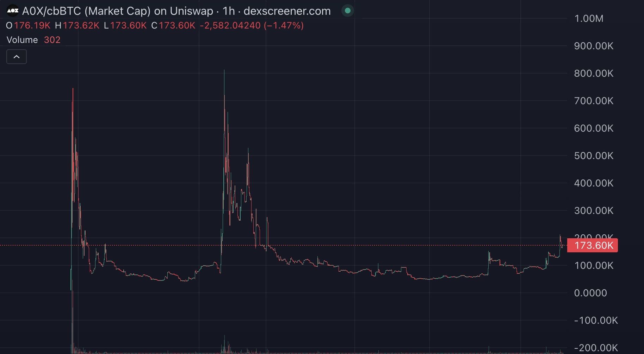Click the -1.47% change value in the legend
The height and width of the screenshot is (354, 644).
284,25
